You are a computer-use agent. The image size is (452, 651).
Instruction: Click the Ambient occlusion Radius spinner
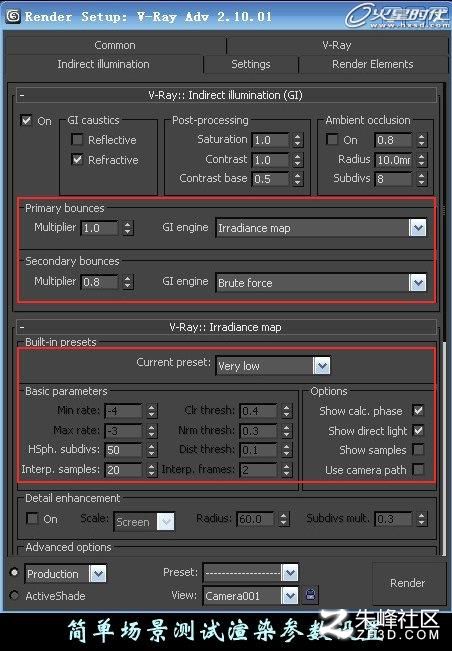[422, 159]
